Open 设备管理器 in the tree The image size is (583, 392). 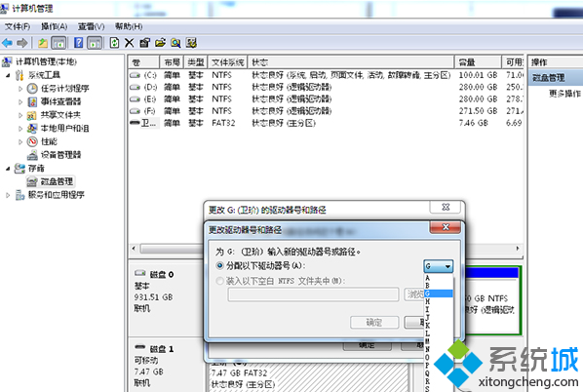61,155
